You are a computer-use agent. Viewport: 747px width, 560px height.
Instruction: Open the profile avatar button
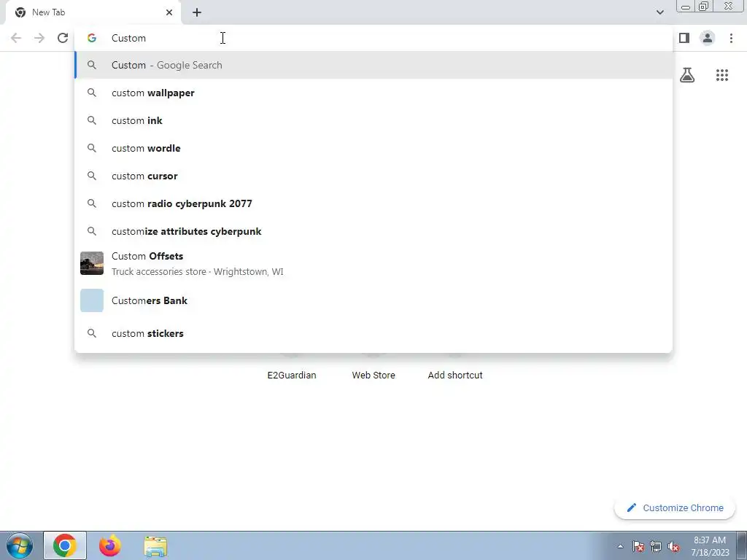point(708,38)
